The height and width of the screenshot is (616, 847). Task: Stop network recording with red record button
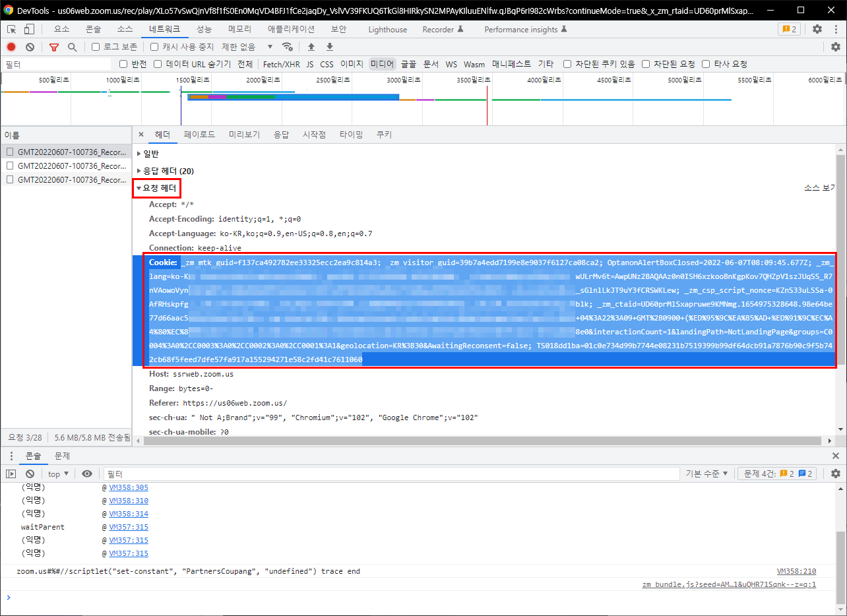coord(11,47)
